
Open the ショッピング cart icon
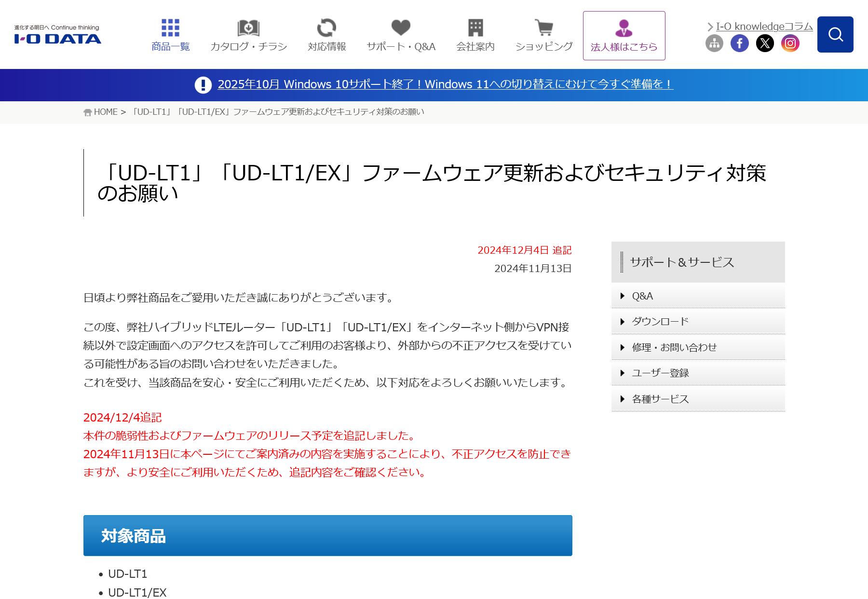coord(544,28)
